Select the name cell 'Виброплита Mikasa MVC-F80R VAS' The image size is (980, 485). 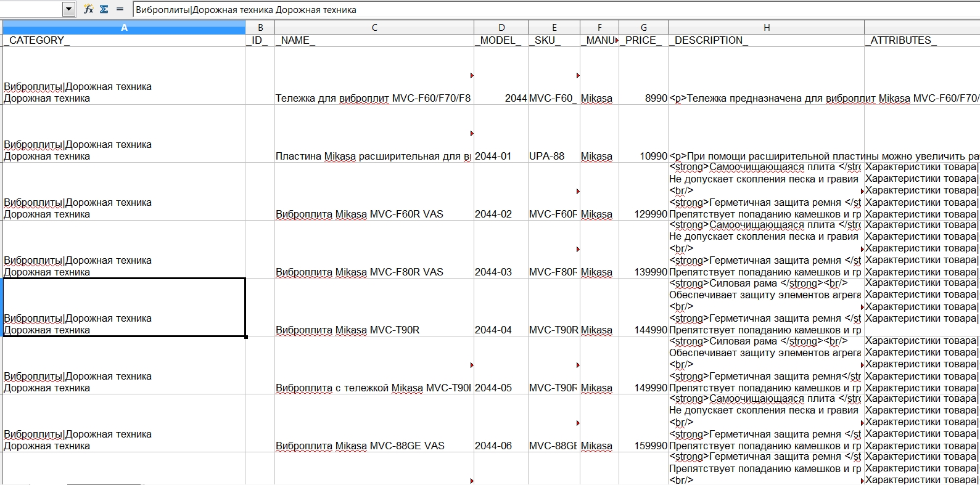374,249
